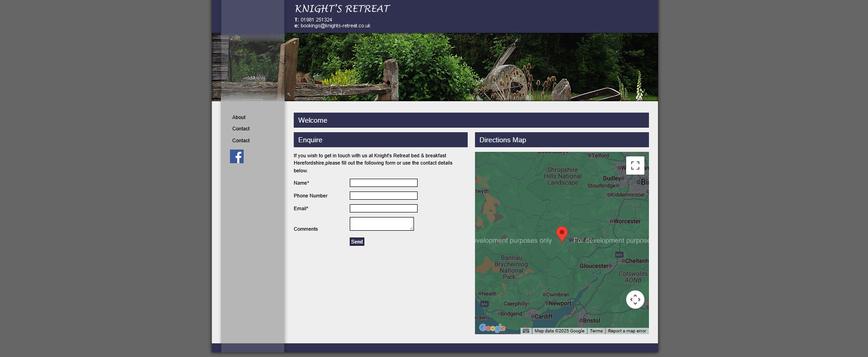Focus the Name* text field
The width and height of the screenshot is (868, 357).
[383, 183]
